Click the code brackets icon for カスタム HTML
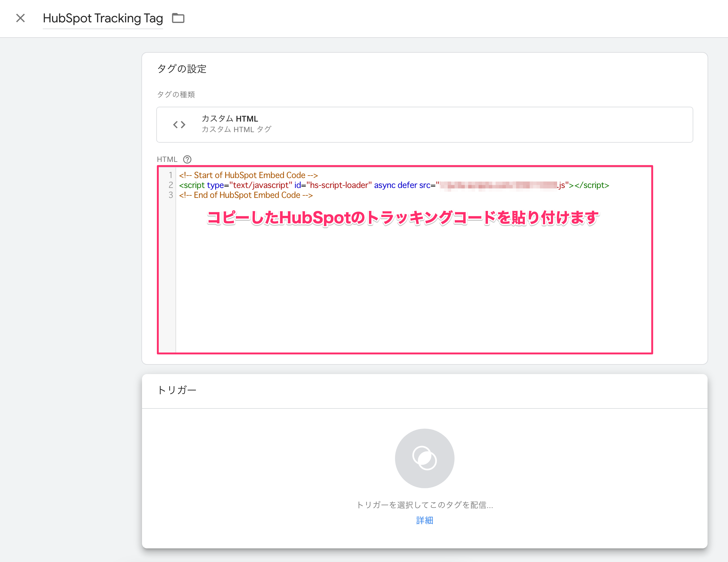 coord(179,125)
